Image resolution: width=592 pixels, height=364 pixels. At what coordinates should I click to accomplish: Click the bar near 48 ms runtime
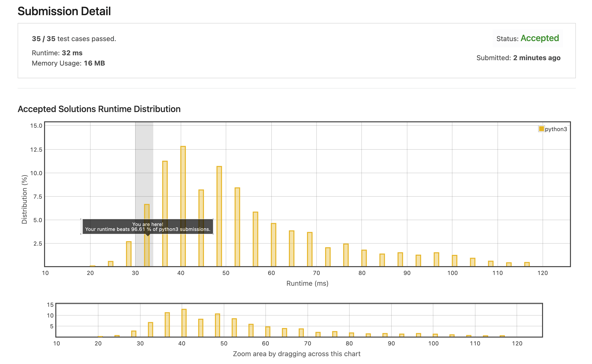(219, 215)
